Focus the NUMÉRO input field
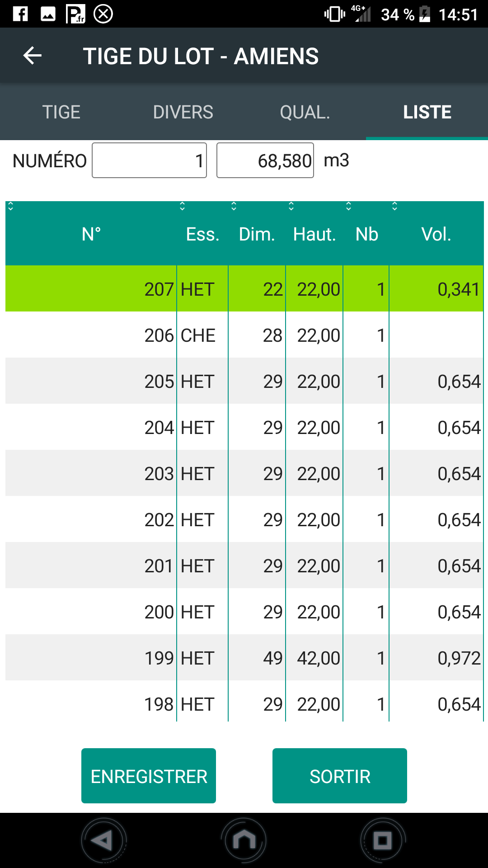Image resolution: width=488 pixels, height=868 pixels. tap(150, 160)
